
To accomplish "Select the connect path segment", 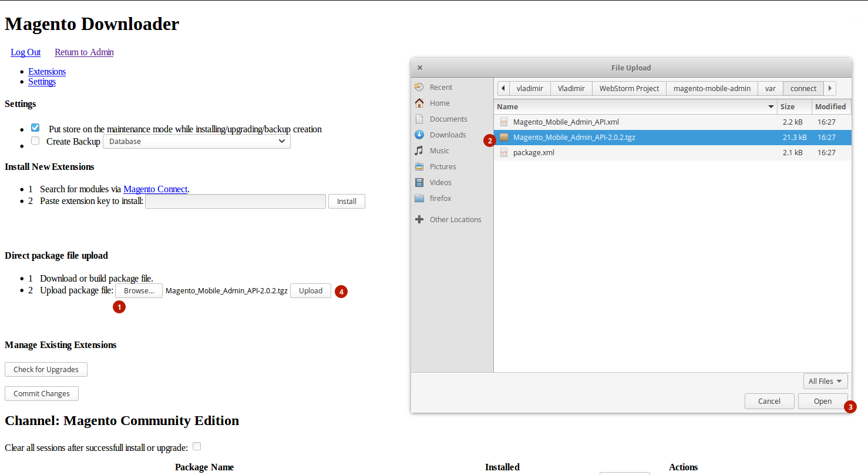I will tap(803, 88).
